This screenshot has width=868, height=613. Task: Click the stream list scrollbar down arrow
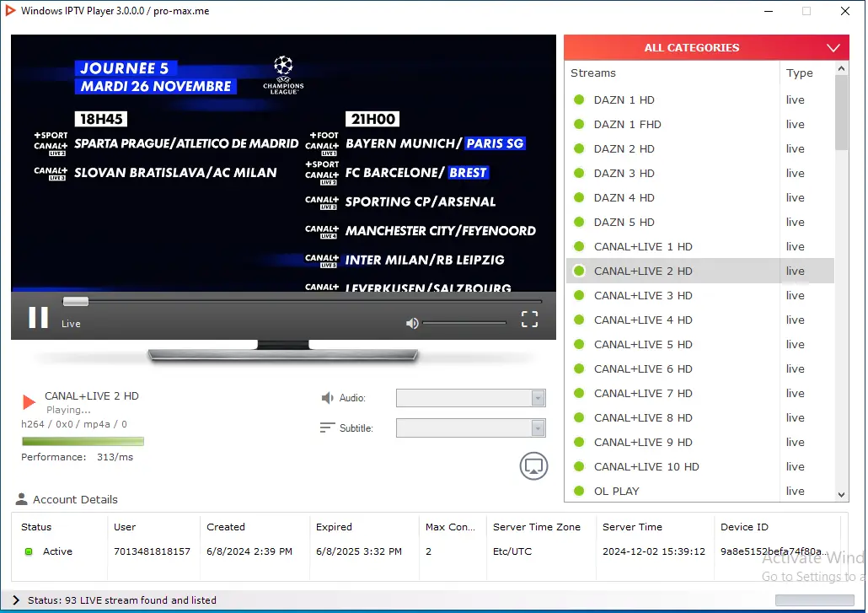click(x=841, y=495)
